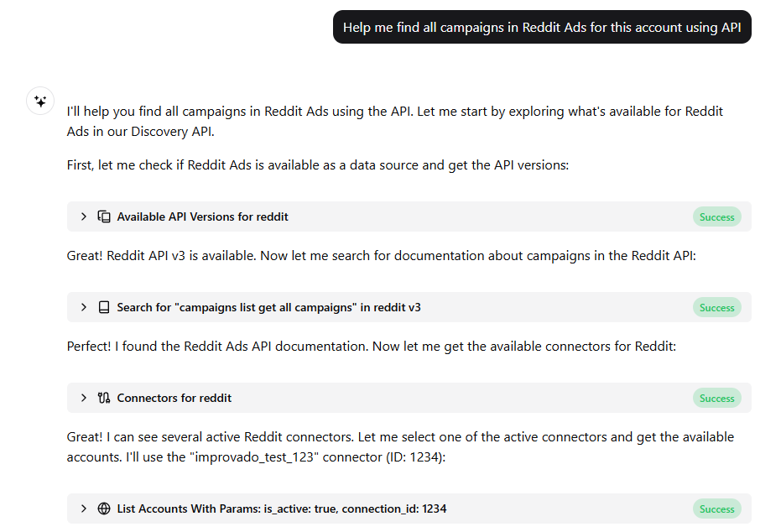
Task: Click the Success badge on the campaigns search row
Action: click(x=716, y=308)
